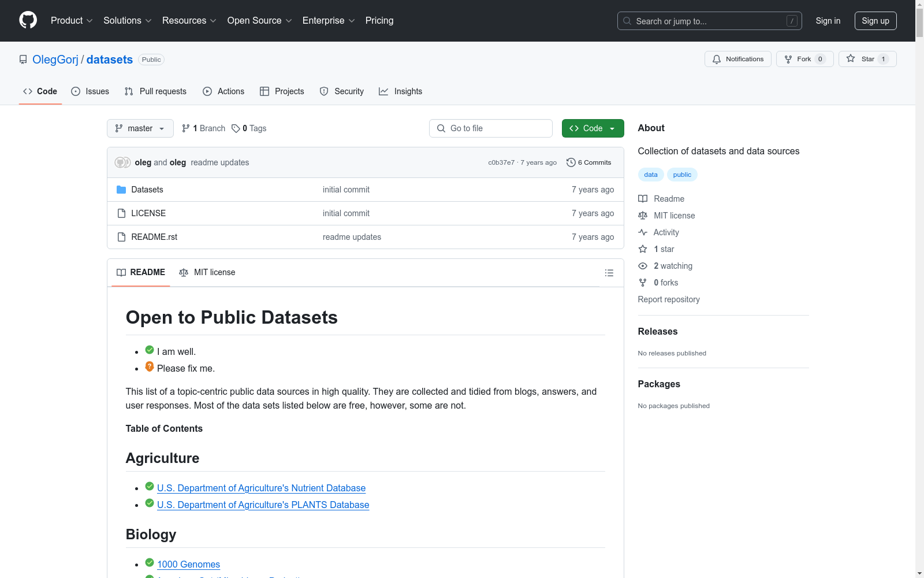Open the Datasets folder
924x578 pixels.
(x=147, y=190)
